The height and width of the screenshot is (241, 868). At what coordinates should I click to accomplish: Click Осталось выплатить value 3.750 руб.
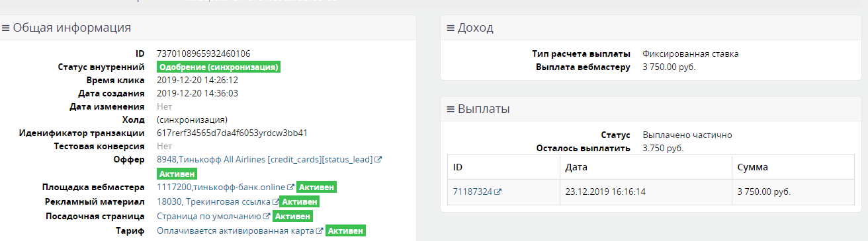coord(663,148)
